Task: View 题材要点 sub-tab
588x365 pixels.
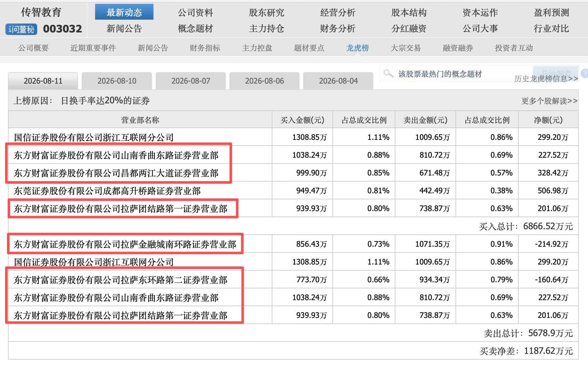Action: pos(309,48)
